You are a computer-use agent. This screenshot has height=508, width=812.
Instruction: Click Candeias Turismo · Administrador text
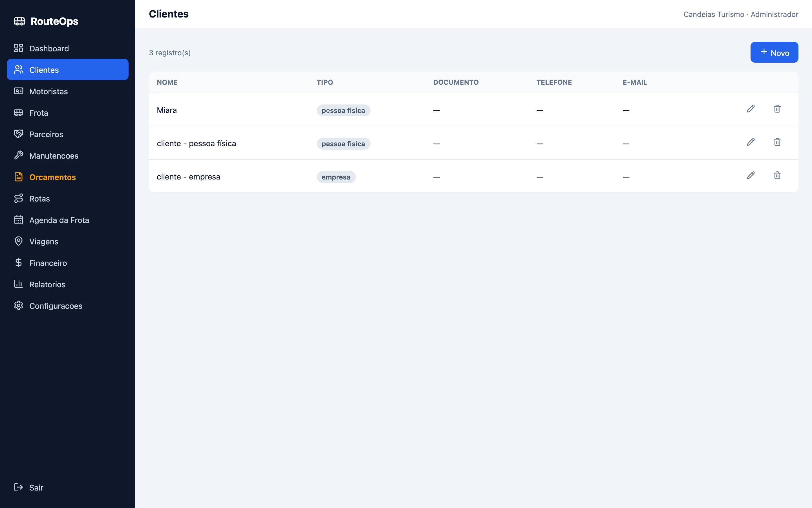pyautogui.click(x=741, y=14)
